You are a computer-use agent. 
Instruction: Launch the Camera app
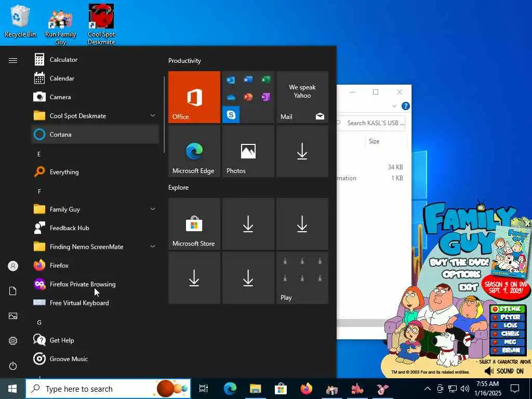coord(95,97)
